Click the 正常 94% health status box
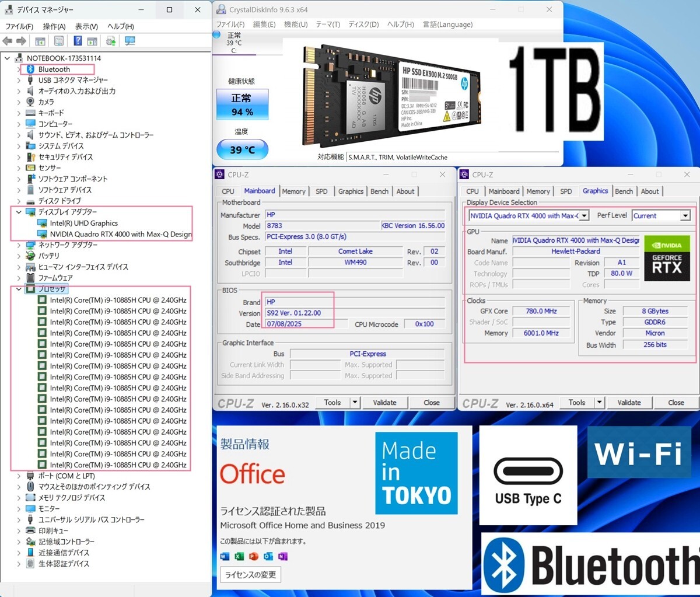Screen dimensions: 700x597 pos(242,104)
